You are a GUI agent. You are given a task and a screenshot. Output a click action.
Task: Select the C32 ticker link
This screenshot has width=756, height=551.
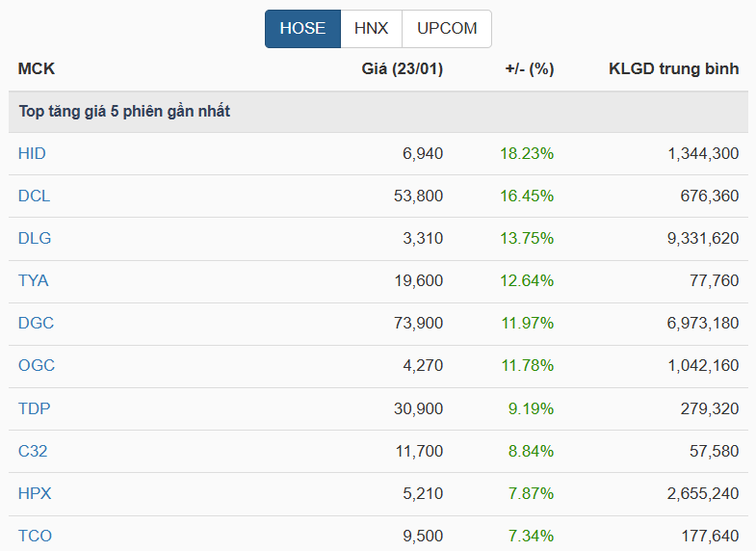pyautogui.click(x=33, y=451)
